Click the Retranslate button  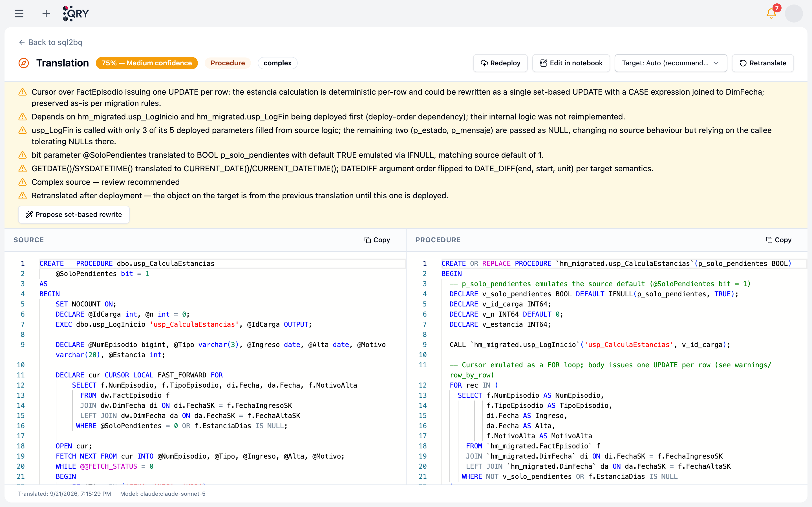click(x=763, y=63)
